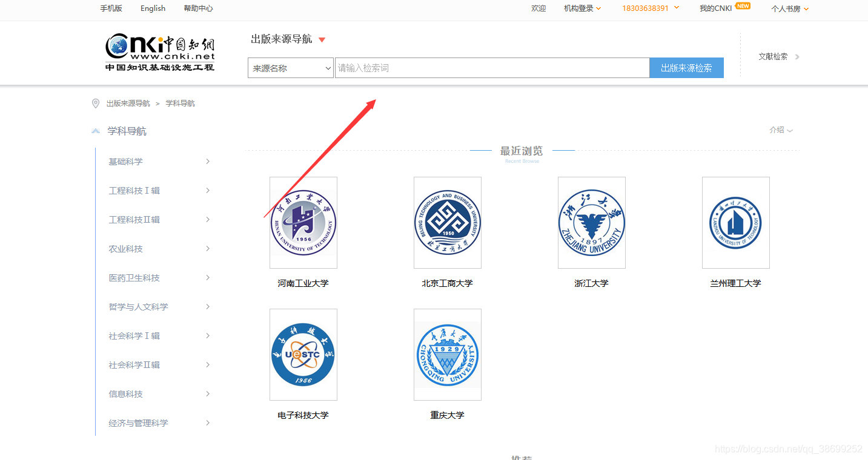Click the 河南工业大学 name link
This screenshot has width=868, height=460.
(x=303, y=283)
